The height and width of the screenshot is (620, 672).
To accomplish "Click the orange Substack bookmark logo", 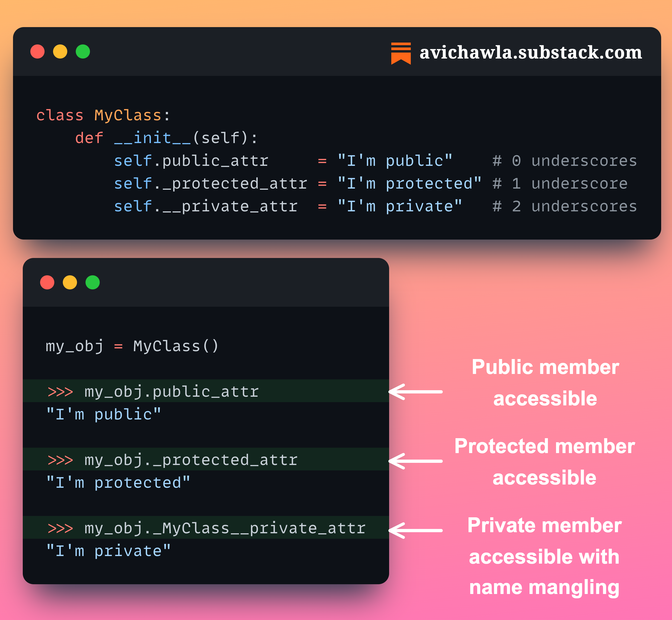I will (400, 53).
